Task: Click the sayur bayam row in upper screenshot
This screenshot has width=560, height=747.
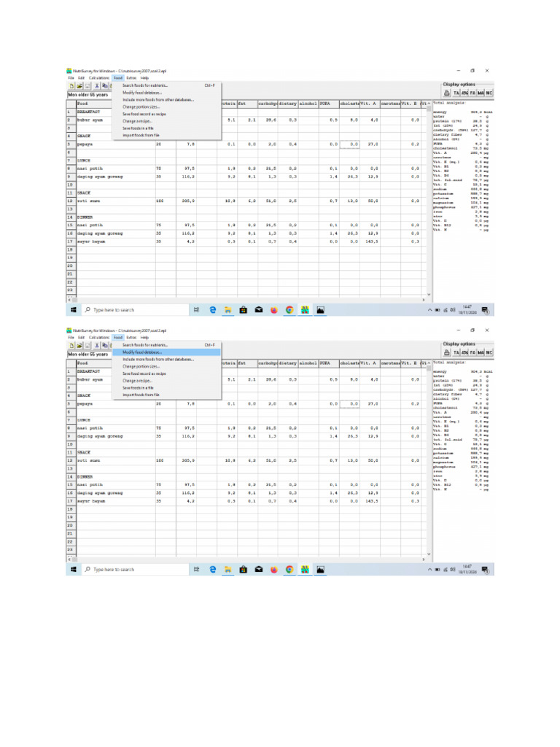Action: pyautogui.click(x=246, y=241)
